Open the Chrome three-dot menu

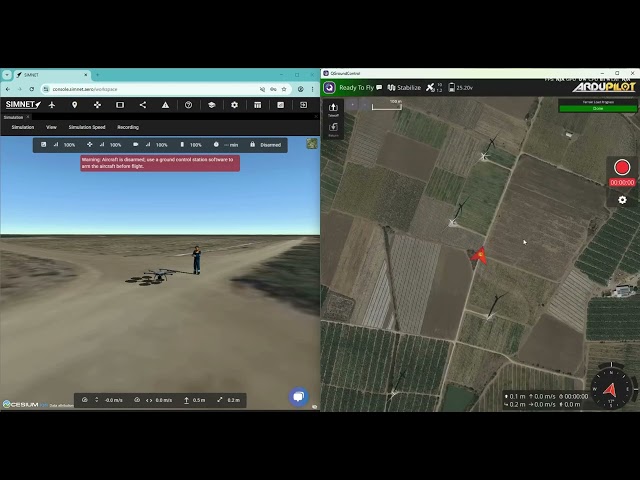pyautogui.click(x=313, y=89)
